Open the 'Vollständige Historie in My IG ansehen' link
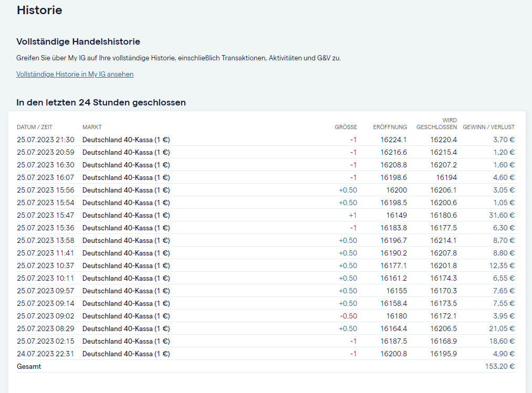Viewport: 532px width, 393px height. point(75,75)
